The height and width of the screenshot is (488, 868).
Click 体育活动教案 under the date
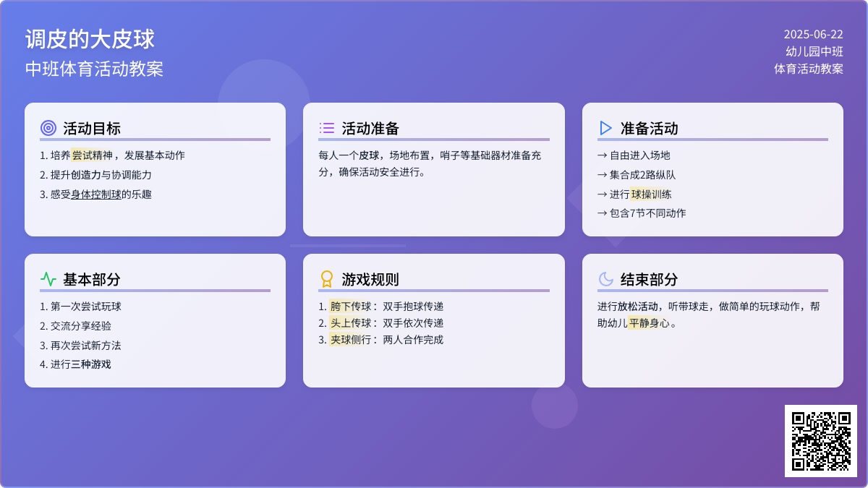(x=809, y=69)
